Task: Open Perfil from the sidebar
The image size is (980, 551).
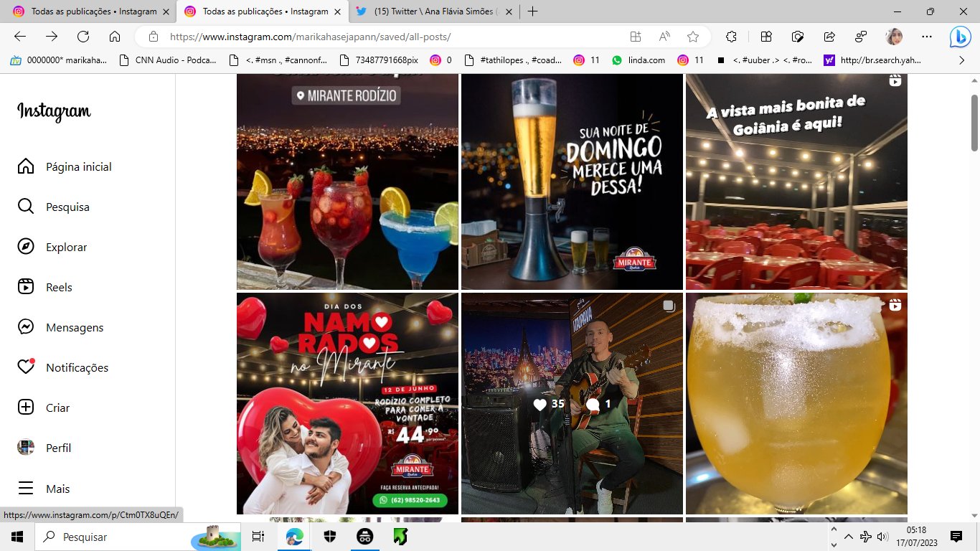Action: tap(44, 448)
